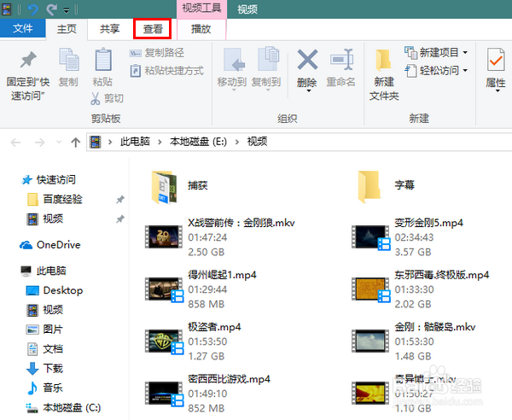Select X战警前传：金刚狼.mkv video thumbnail
Screen dimensions: 512x420
pyautogui.click(x=164, y=236)
